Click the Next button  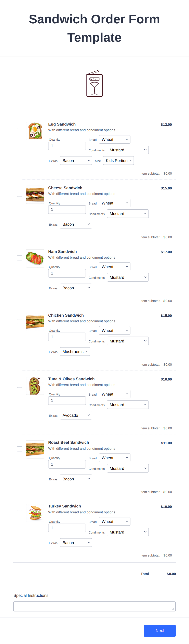(x=160, y=631)
